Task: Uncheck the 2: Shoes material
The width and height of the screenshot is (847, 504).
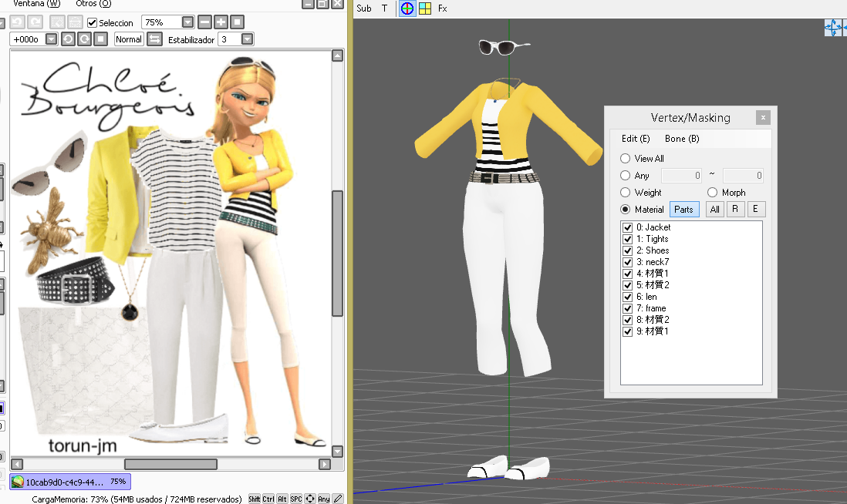Action: coord(628,250)
